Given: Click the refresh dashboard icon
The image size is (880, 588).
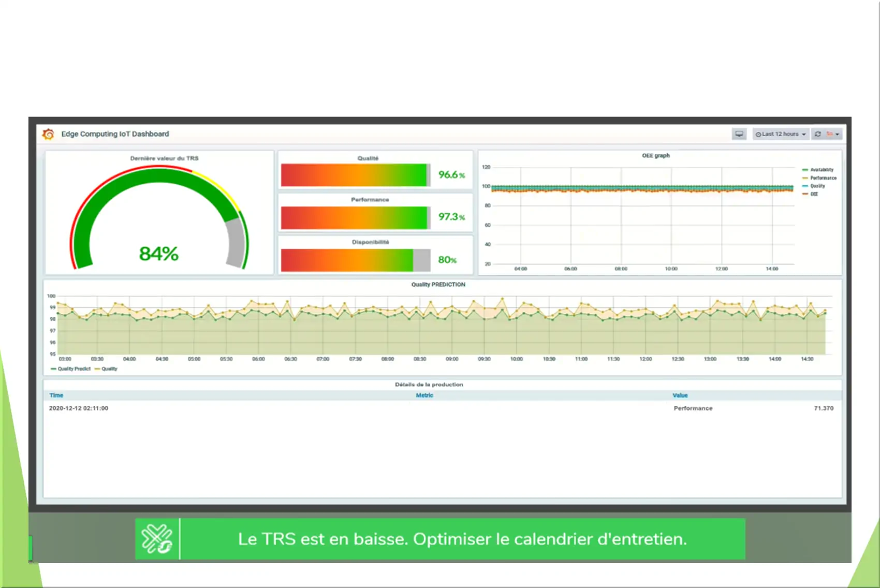Looking at the screenshot, I should coord(818,134).
